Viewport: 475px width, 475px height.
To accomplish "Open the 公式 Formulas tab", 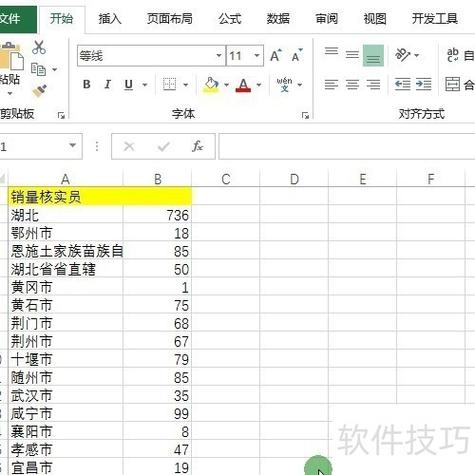I will [x=230, y=19].
